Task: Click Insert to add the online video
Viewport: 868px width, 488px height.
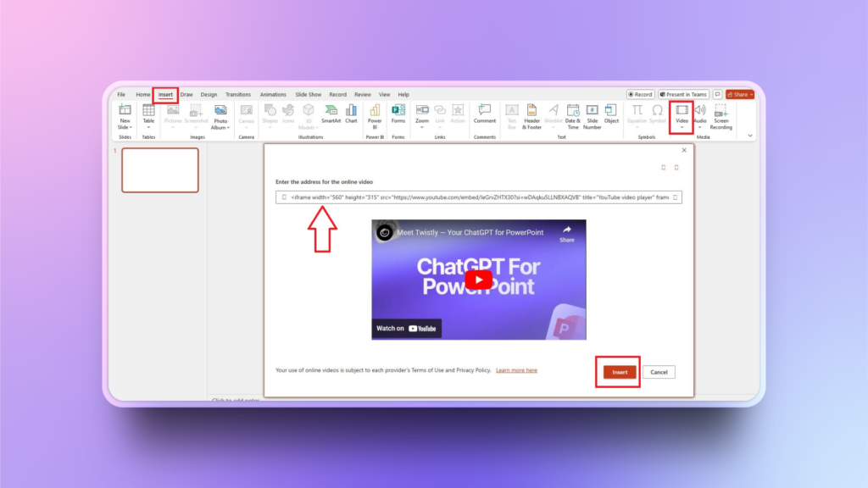Action: click(x=620, y=373)
